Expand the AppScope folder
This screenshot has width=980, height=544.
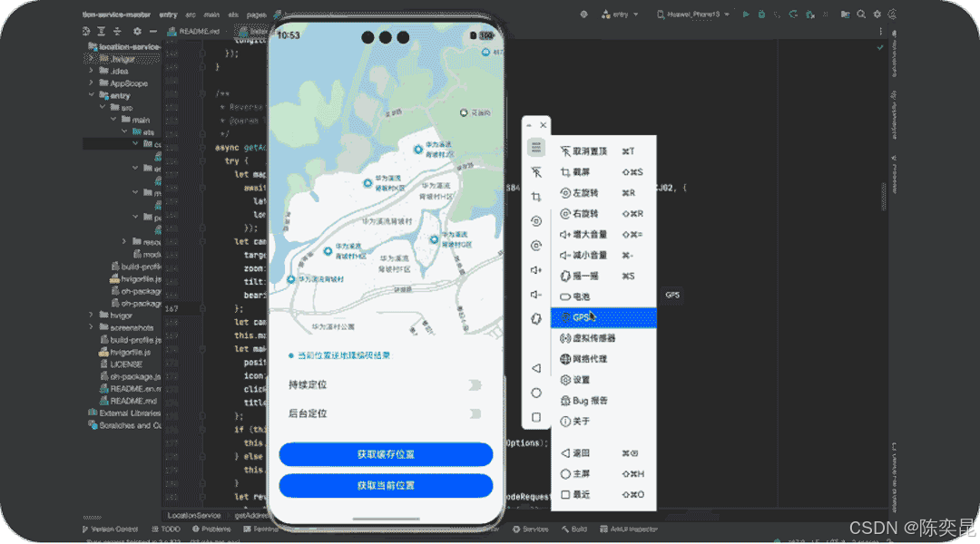92,83
